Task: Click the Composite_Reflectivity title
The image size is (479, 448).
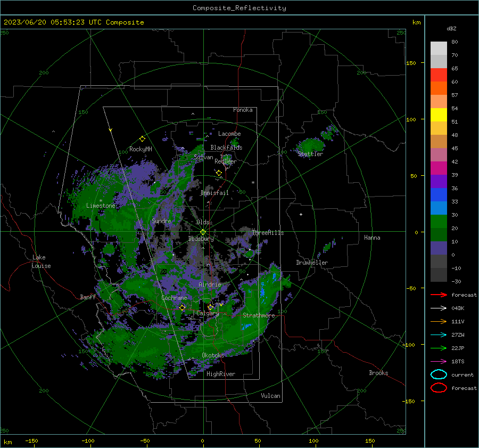Action: coord(240,8)
